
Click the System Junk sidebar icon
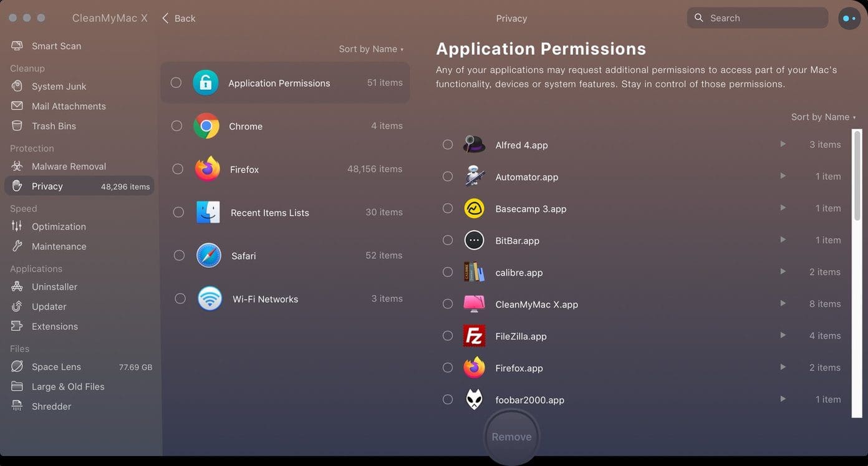[x=17, y=86]
